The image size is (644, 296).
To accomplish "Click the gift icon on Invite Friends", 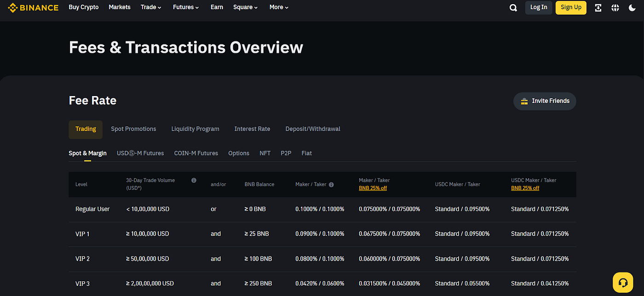I will [524, 101].
